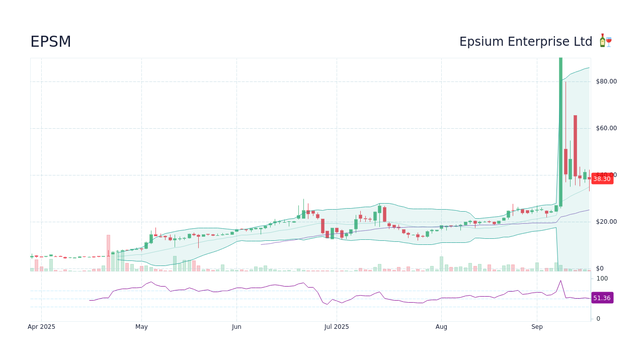This screenshot has height=362, width=644.
Task: Open the Jul 2025 axis label options
Action: (x=336, y=326)
